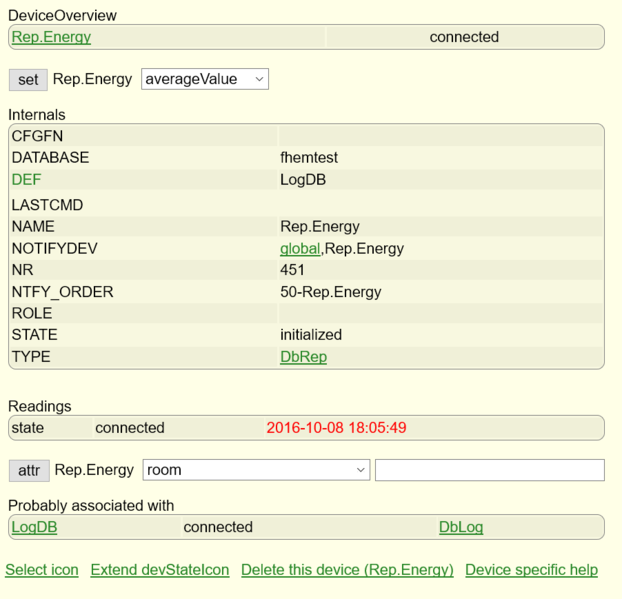Open the associated LogDB device link
622x599 pixels.
tap(34, 527)
